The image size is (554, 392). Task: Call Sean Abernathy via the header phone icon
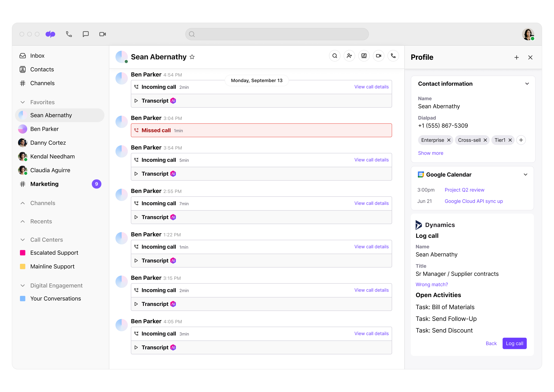click(393, 56)
